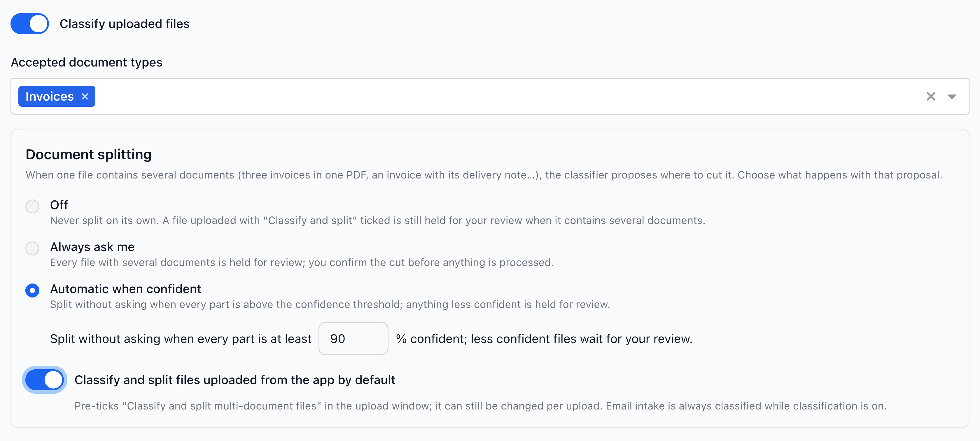Choose the Always ask me radio button
The width and height of the screenshot is (980, 441).
(x=32, y=249)
